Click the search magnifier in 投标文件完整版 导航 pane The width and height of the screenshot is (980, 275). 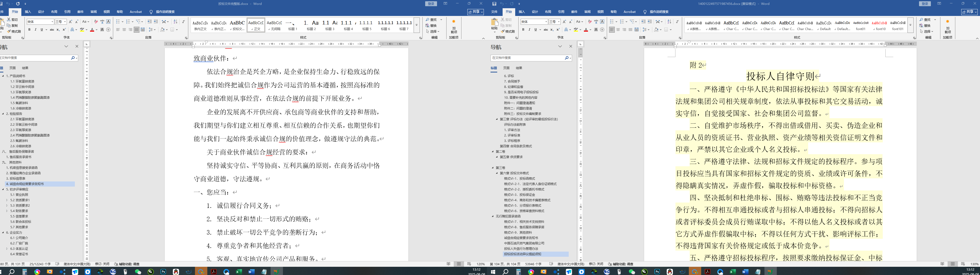point(73,58)
